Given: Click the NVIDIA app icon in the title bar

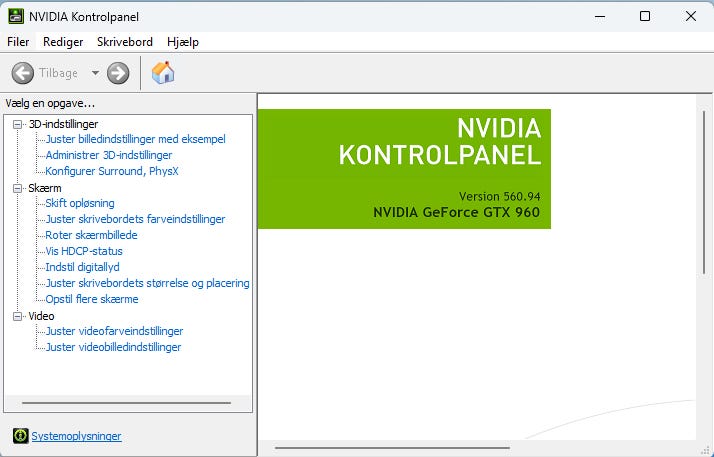Looking at the screenshot, I should (x=16, y=17).
